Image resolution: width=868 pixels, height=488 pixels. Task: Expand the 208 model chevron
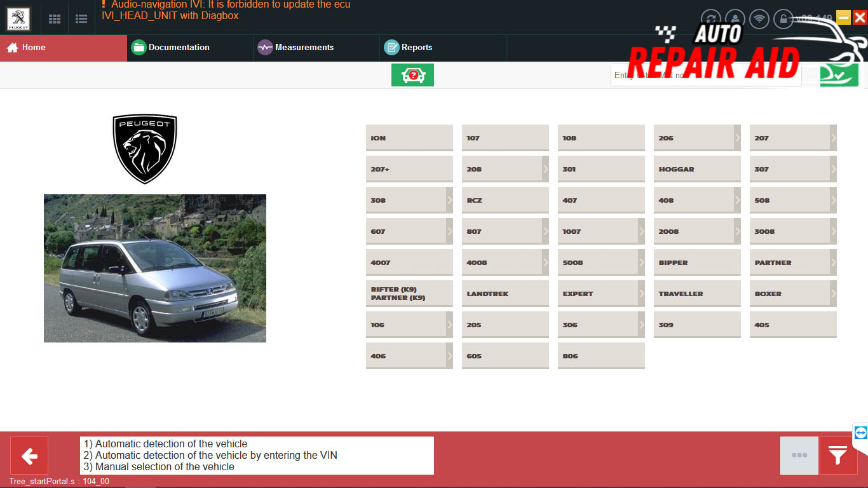(x=545, y=169)
